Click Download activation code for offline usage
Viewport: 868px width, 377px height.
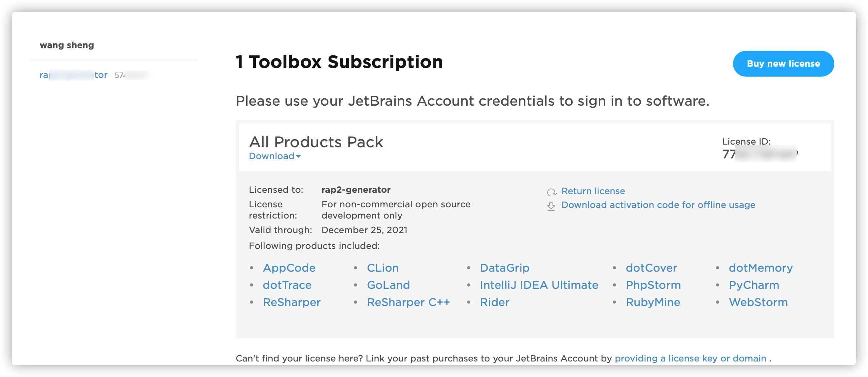658,205
